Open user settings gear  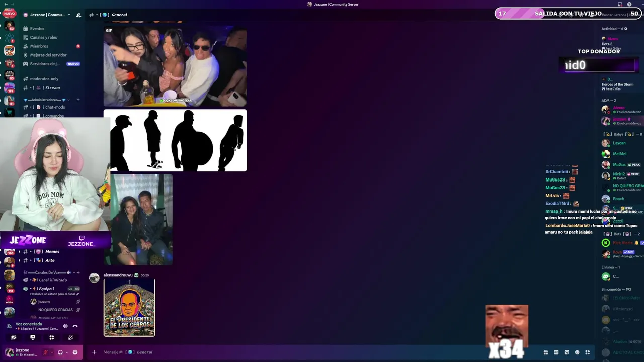[75, 352]
